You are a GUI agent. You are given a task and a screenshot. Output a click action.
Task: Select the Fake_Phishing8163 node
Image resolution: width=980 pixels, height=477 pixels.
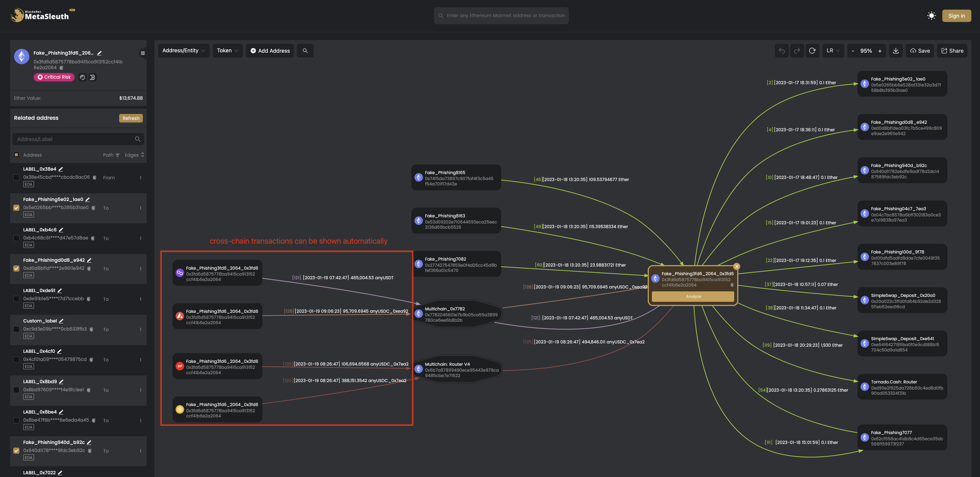pyautogui.click(x=456, y=221)
